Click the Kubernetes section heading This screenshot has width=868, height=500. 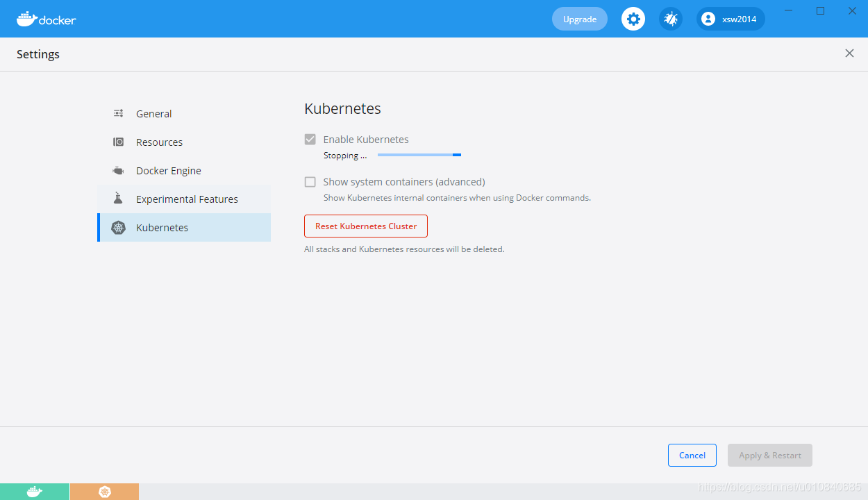[342, 108]
